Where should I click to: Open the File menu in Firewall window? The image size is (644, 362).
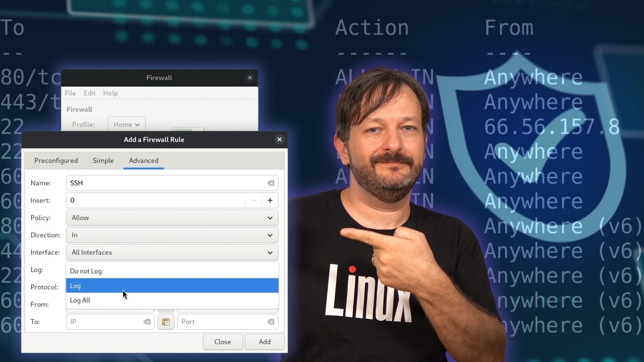click(70, 93)
